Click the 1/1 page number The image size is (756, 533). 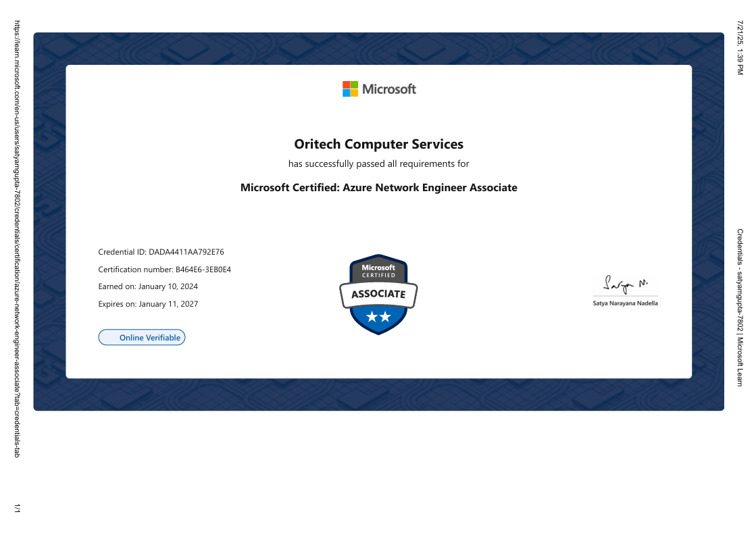pos(17,509)
